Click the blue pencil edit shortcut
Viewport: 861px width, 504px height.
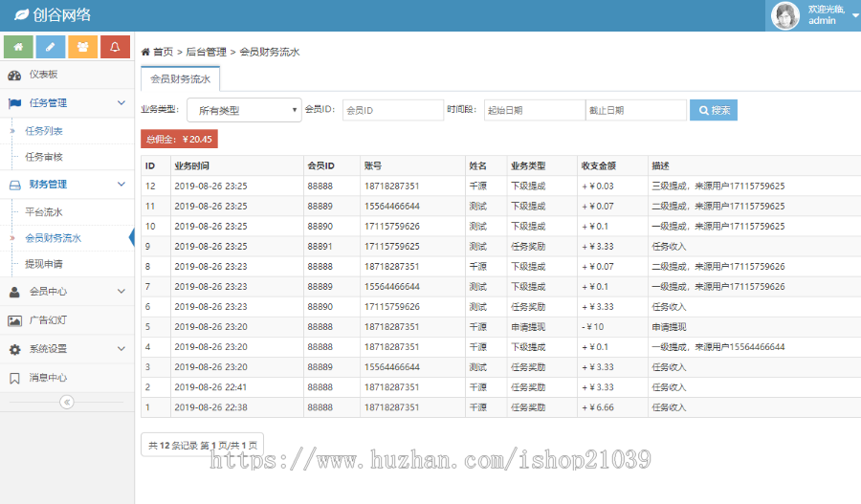pos(51,46)
